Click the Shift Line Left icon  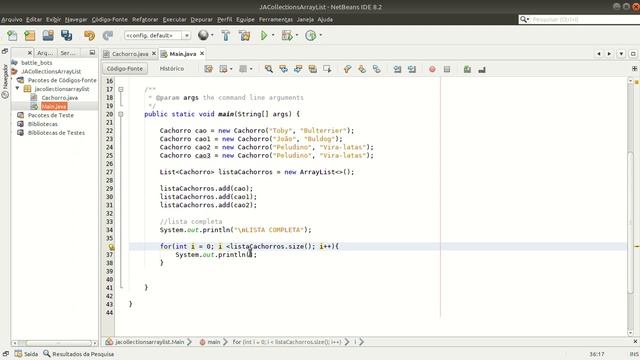[397, 69]
